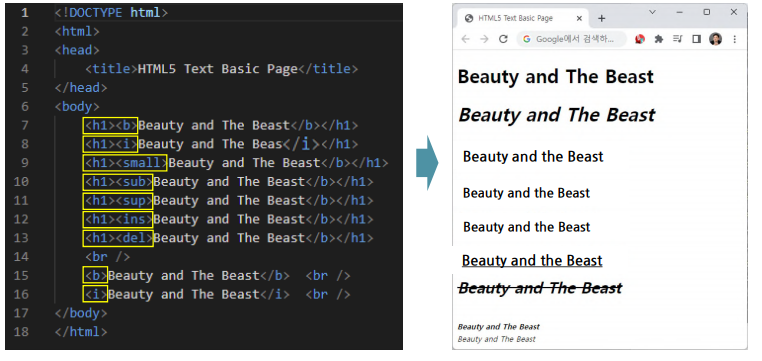Open the Extensions puzzle-piece menu
Viewport: 762px width, 361px height.
click(659, 39)
